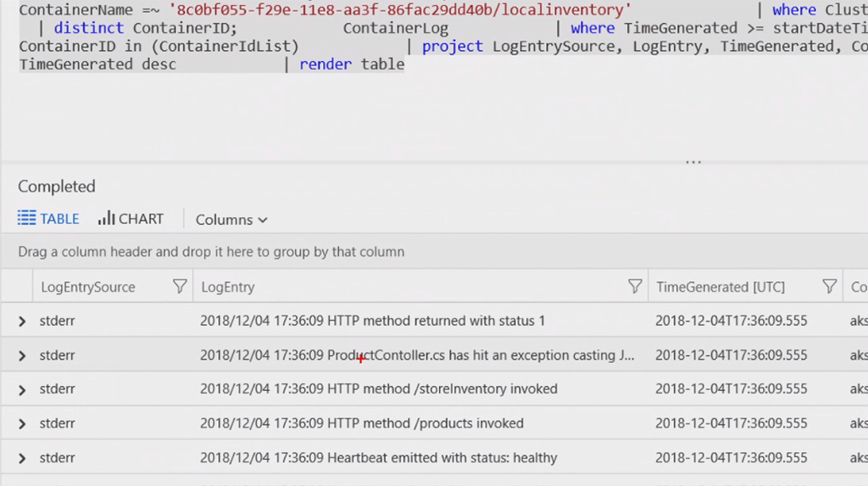Image resolution: width=868 pixels, height=486 pixels.
Task: Open the Columns dropdown
Action: pos(231,220)
